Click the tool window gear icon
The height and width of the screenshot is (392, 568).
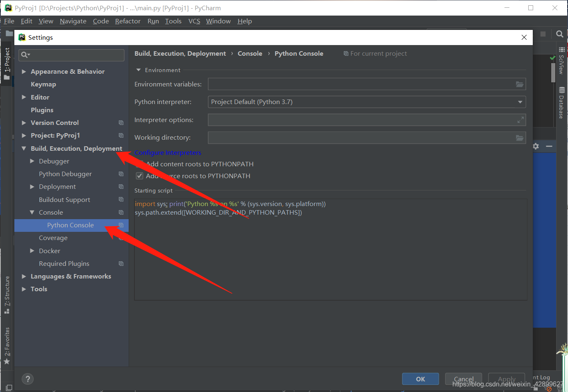coord(536,146)
